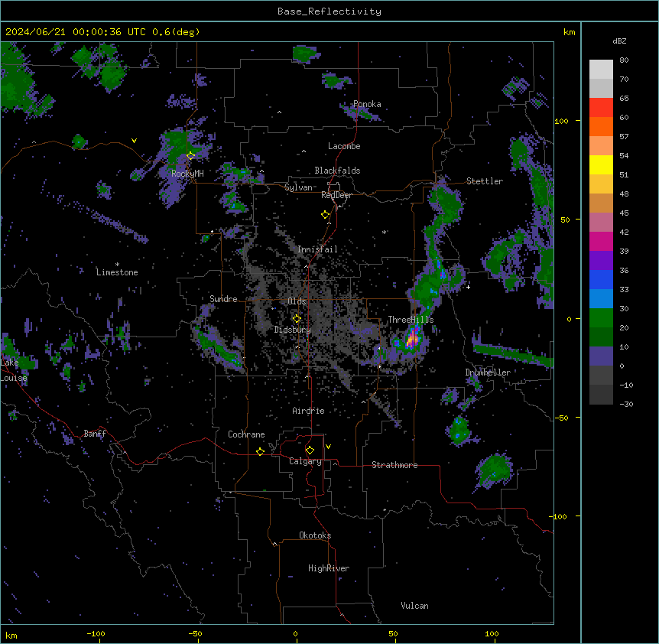Click the Lacombe label

344,146
